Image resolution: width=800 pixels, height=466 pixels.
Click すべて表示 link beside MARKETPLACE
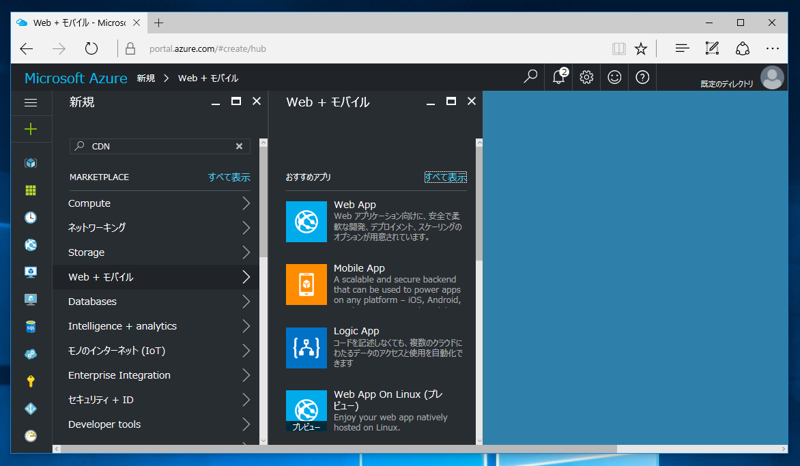tap(229, 177)
